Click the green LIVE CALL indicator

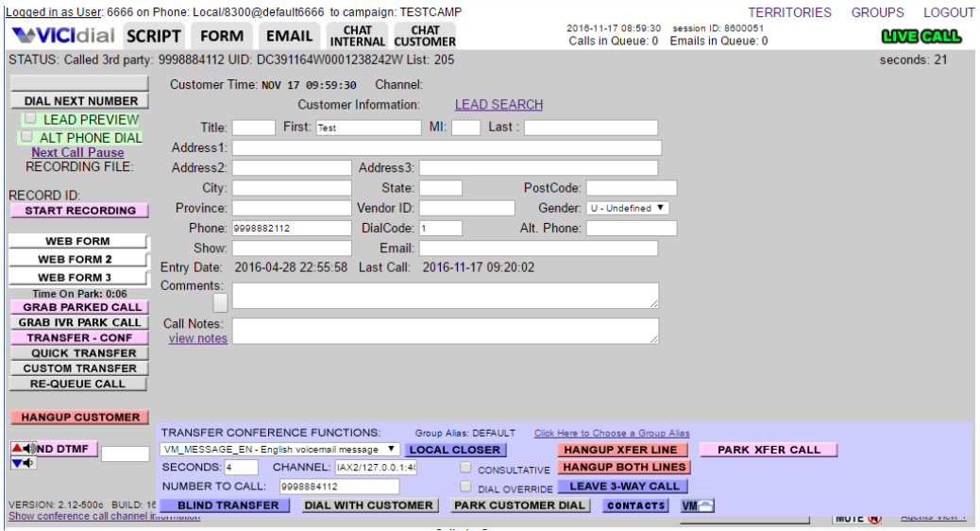[921, 37]
